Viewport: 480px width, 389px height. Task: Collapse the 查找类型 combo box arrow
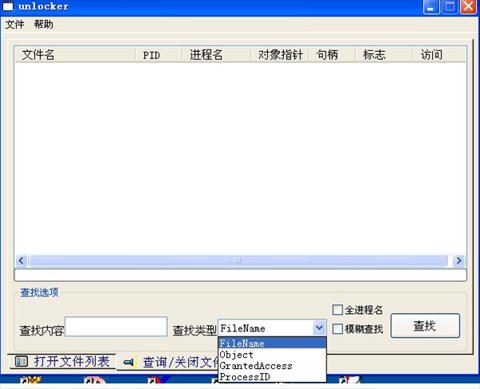pyautogui.click(x=319, y=328)
